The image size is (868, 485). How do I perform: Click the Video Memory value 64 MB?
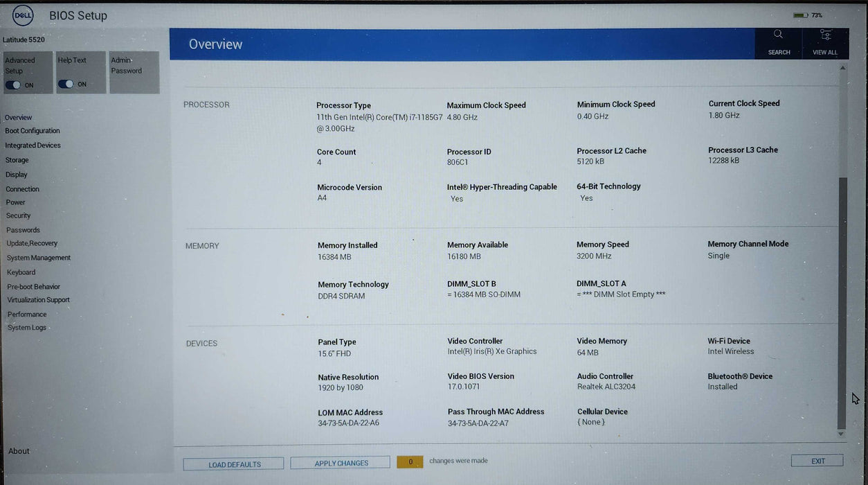(x=588, y=353)
